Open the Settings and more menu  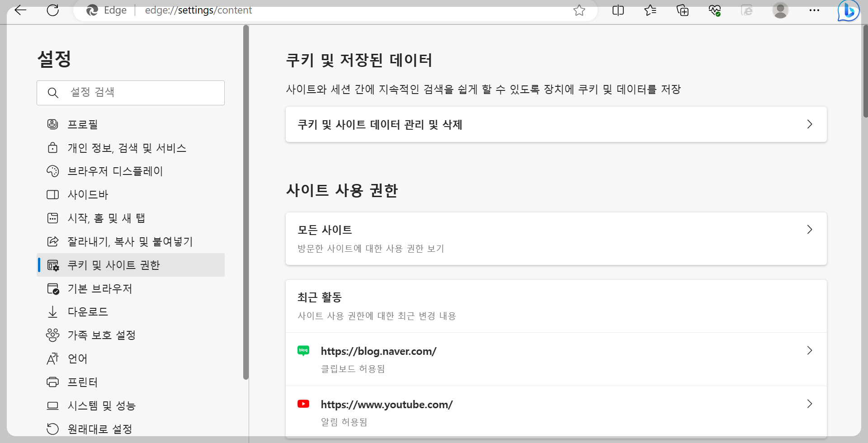coord(814,10)
